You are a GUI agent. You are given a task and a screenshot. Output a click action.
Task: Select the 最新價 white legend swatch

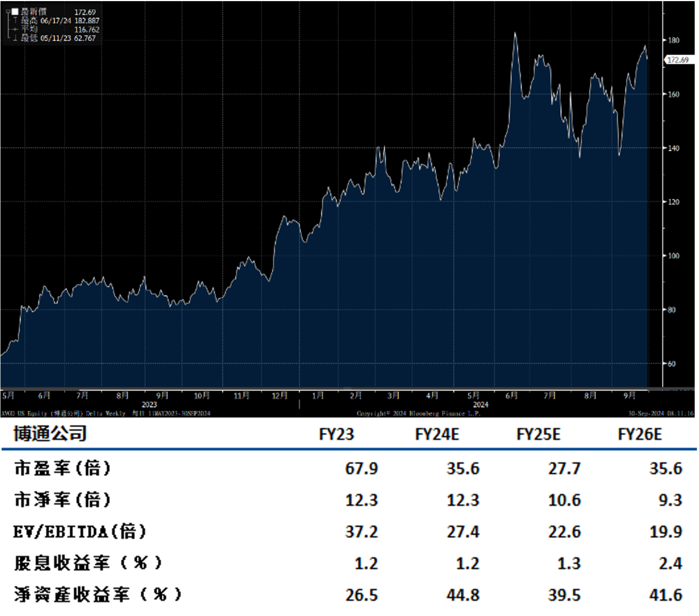click(x=15, y=12)
